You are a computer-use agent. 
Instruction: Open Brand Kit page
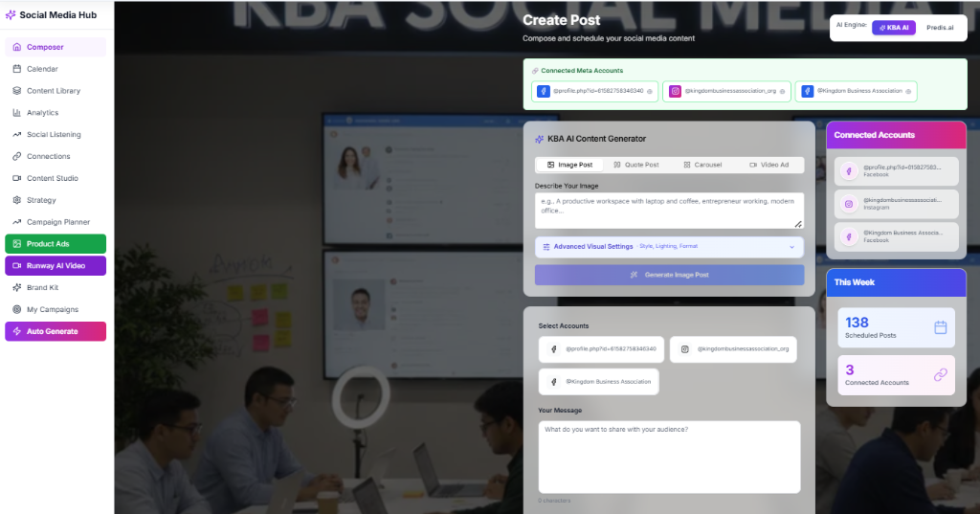tap(56, 288)
